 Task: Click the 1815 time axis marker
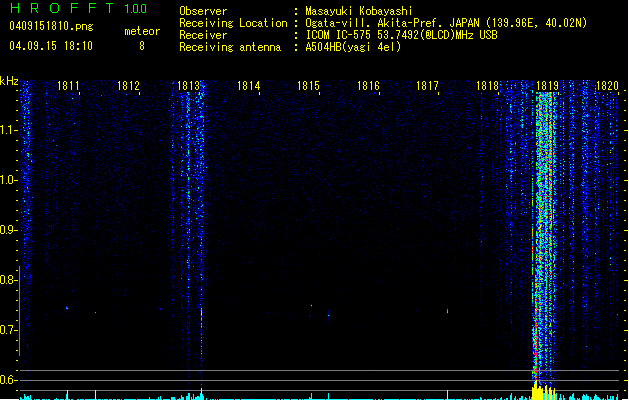[x=308, y=86]
